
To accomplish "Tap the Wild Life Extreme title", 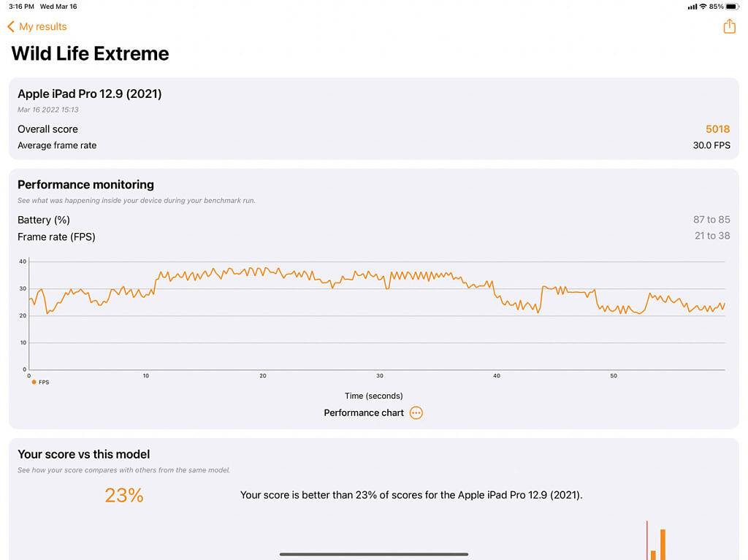I will (90, 53).
